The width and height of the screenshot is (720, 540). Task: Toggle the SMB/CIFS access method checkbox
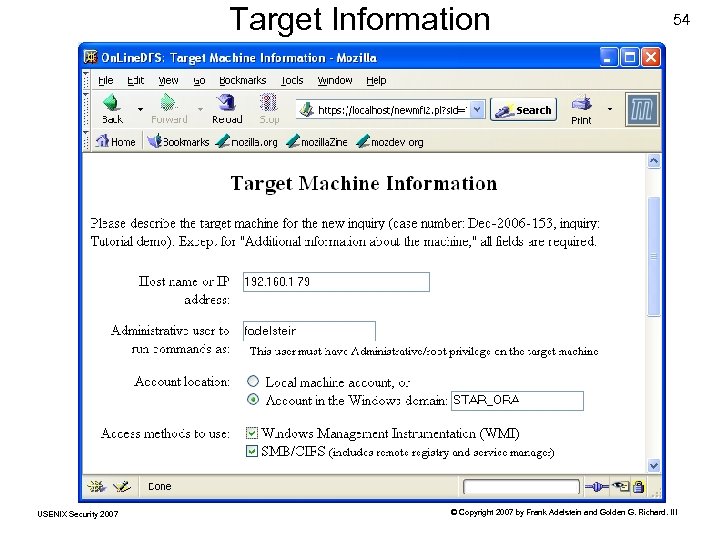(x=252, y=451)
